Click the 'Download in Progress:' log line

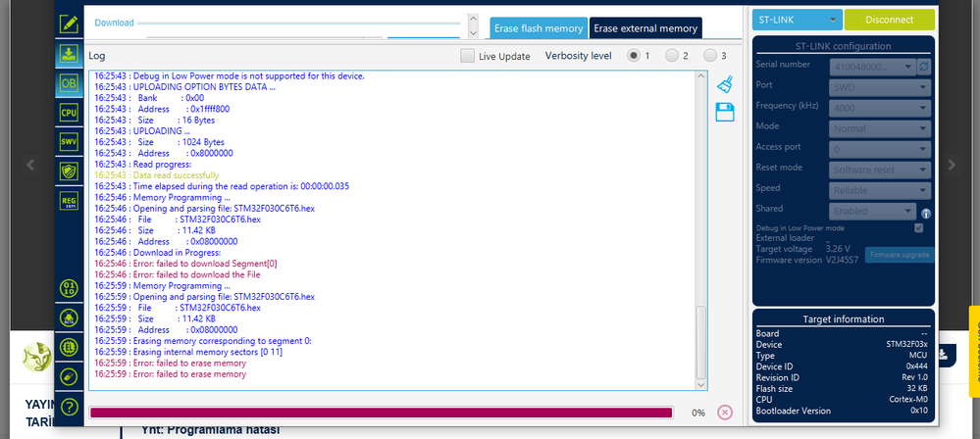(x=158, y=253)
